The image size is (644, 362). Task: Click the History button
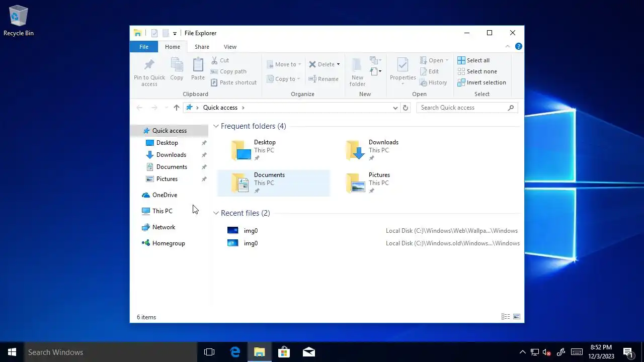pos(433,82)
